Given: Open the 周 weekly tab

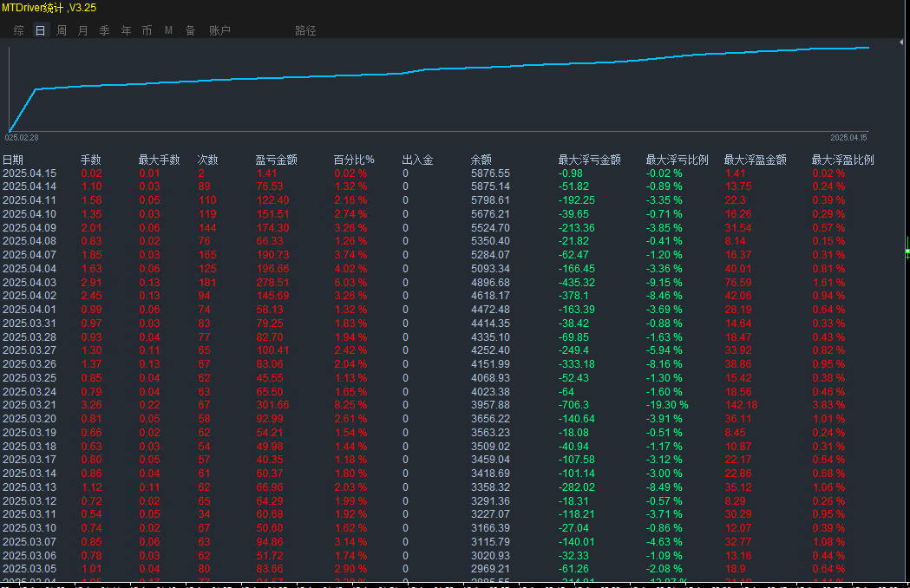Looking at the screenshot, I should [62, 30].
